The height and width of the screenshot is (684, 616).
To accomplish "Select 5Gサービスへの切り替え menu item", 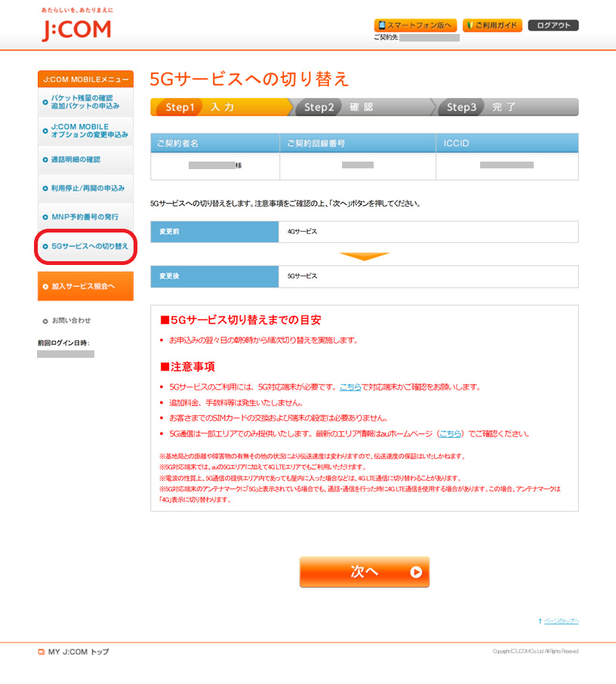I will pyautogui.click(x=85, y=246).
